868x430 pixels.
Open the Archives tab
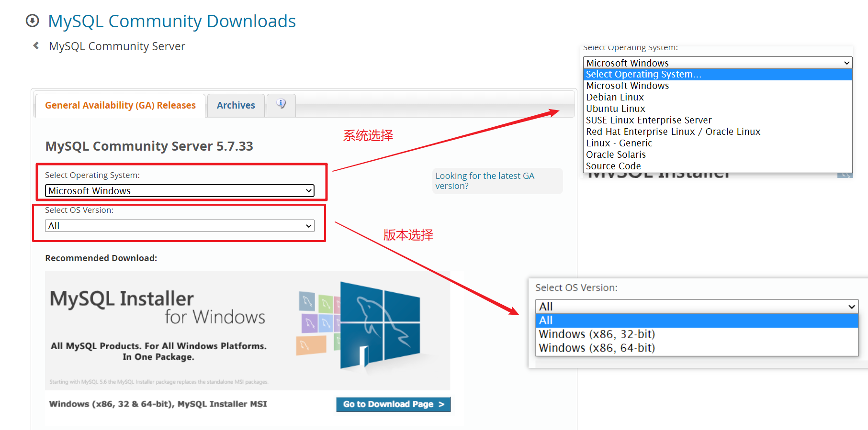[236, 105]
